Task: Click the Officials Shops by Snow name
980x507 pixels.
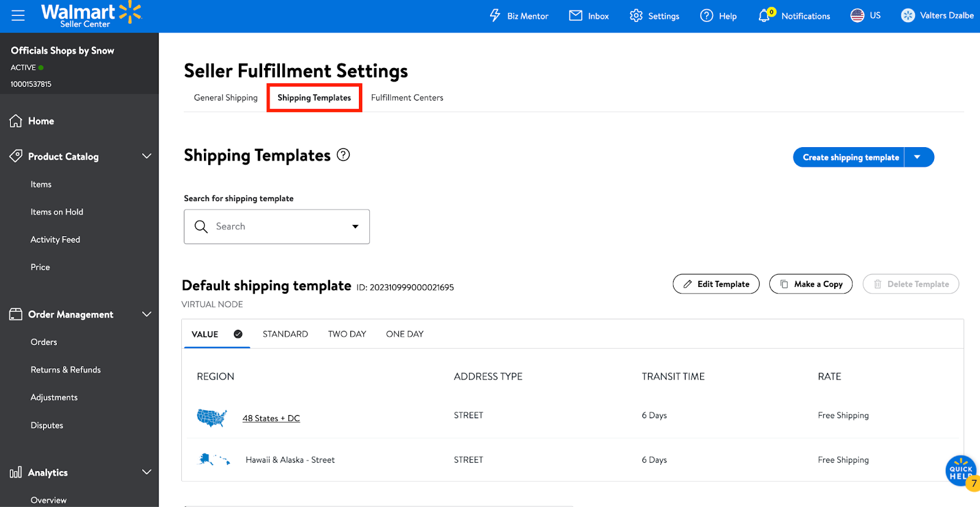Action: [62, 50]
